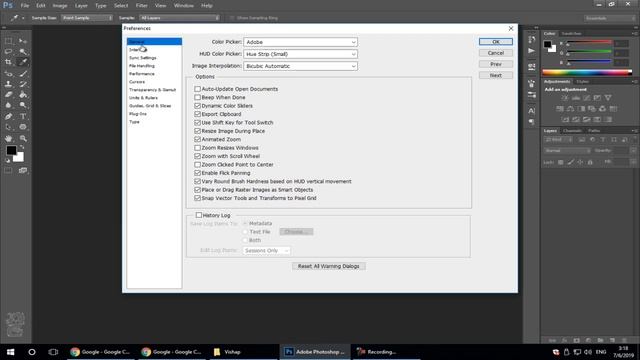This screenshot has height=360, width=640.
Task: Click the Prev button
Action: click(496, 64)
